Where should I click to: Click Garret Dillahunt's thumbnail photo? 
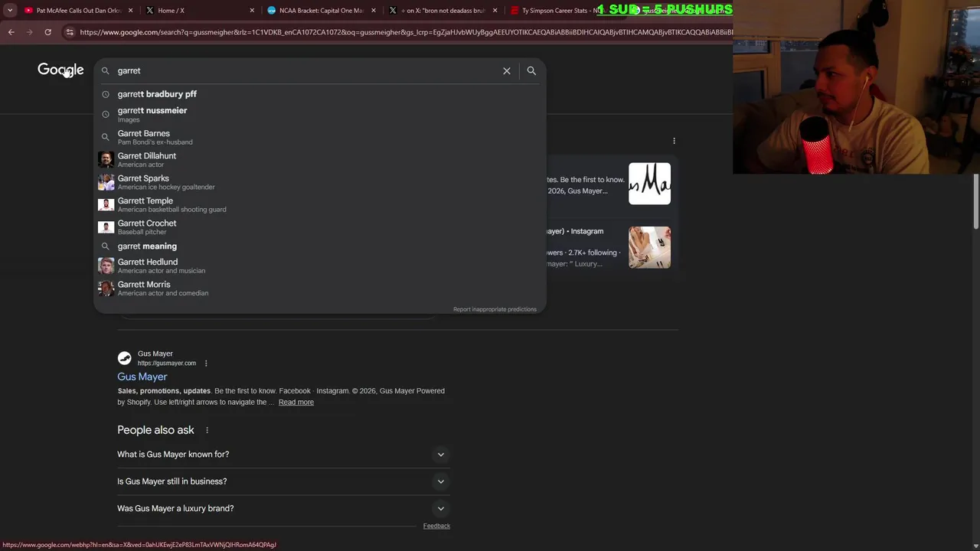click(x=106, y=159)
